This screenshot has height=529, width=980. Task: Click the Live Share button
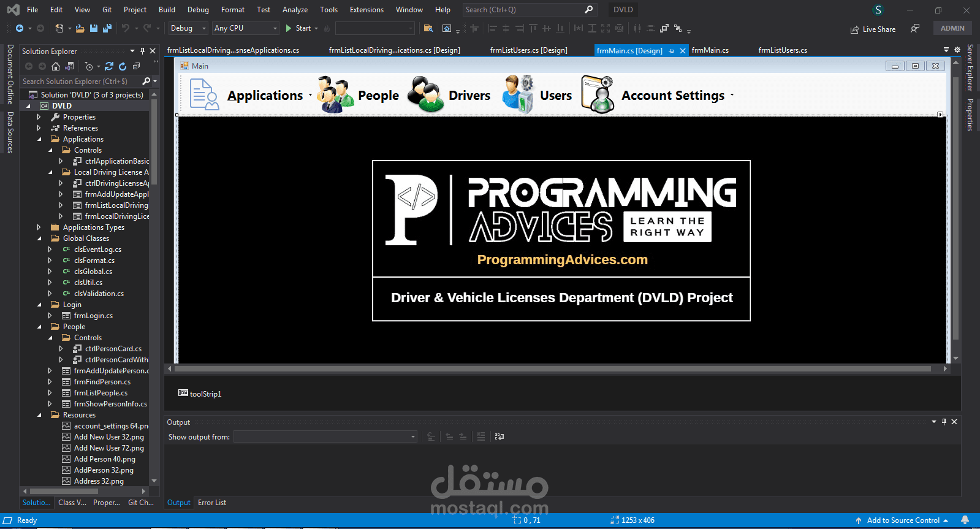click(x=873, y=29)
